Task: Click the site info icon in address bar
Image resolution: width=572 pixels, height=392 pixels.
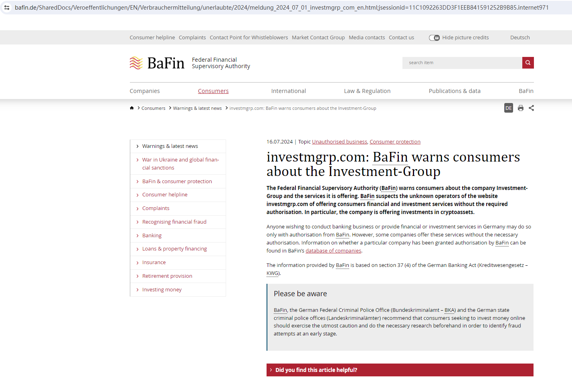Action: (7, 8)
